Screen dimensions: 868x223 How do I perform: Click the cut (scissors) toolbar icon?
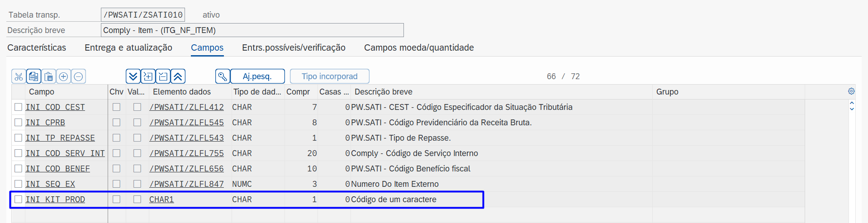[x=19, y=76]
